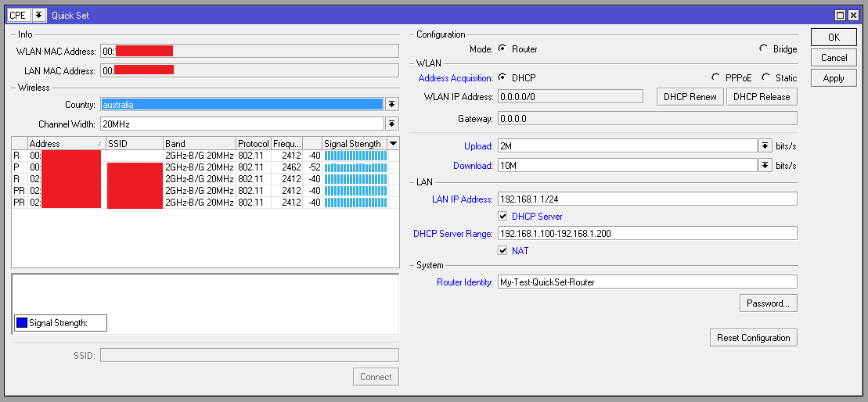Click the blue Signal Strength legend swatch

(x=22, y=323)
